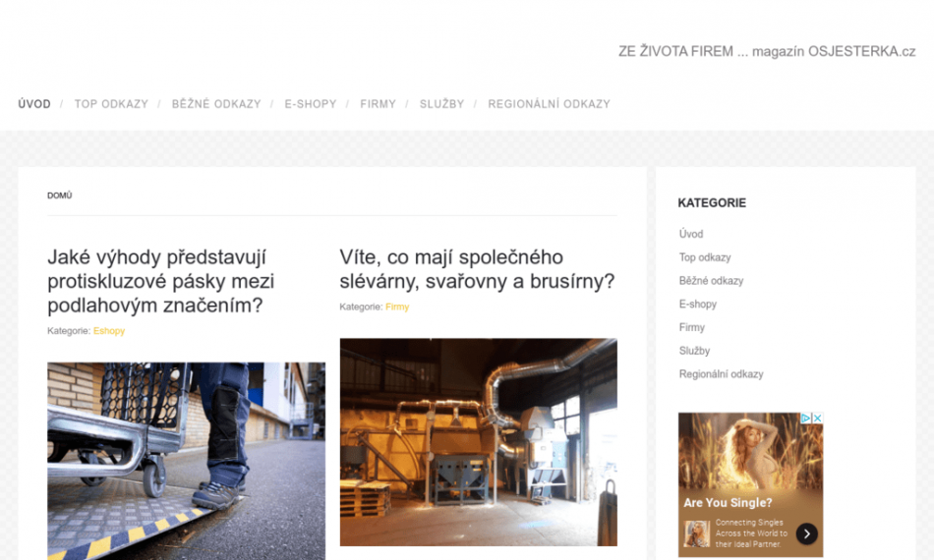Open E-SHOPY from the top menu
934x560 pixels.
(x=311, y=104)
